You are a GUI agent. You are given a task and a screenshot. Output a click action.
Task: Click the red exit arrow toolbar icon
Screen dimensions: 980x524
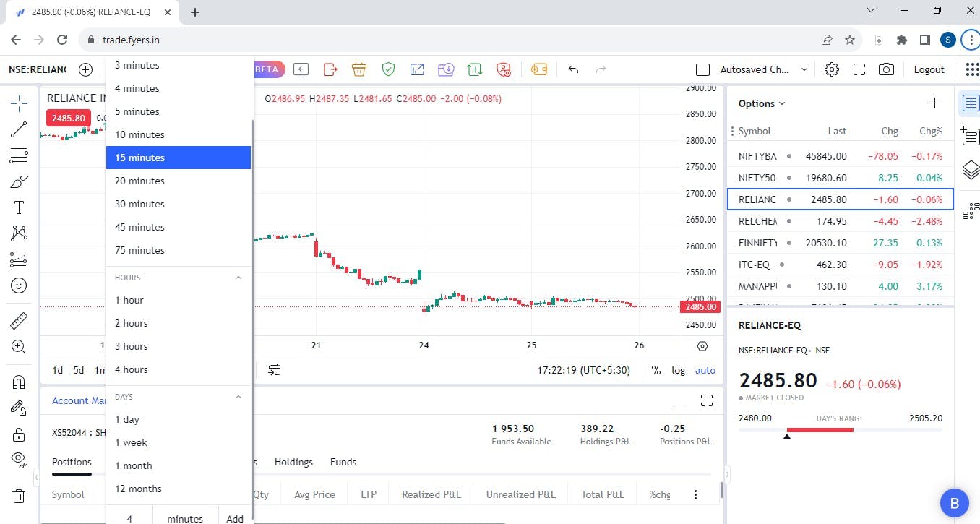(x=330, y=69)
